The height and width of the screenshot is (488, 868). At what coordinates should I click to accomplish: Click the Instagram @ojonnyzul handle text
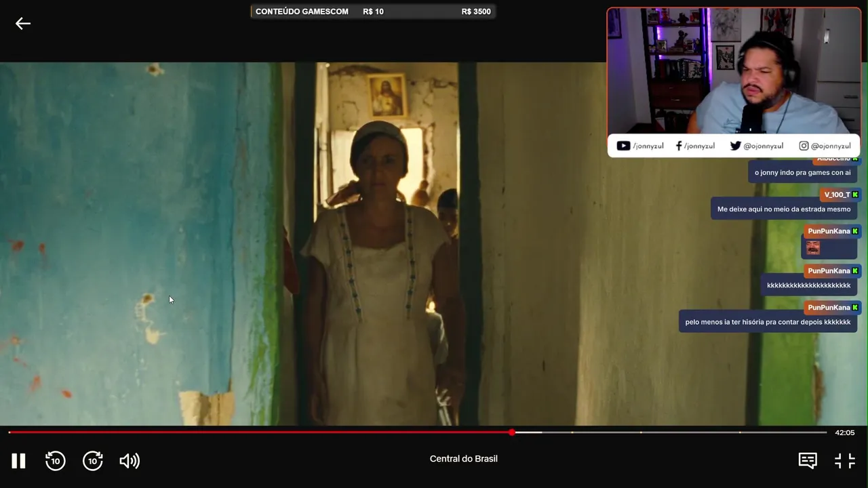831,146
